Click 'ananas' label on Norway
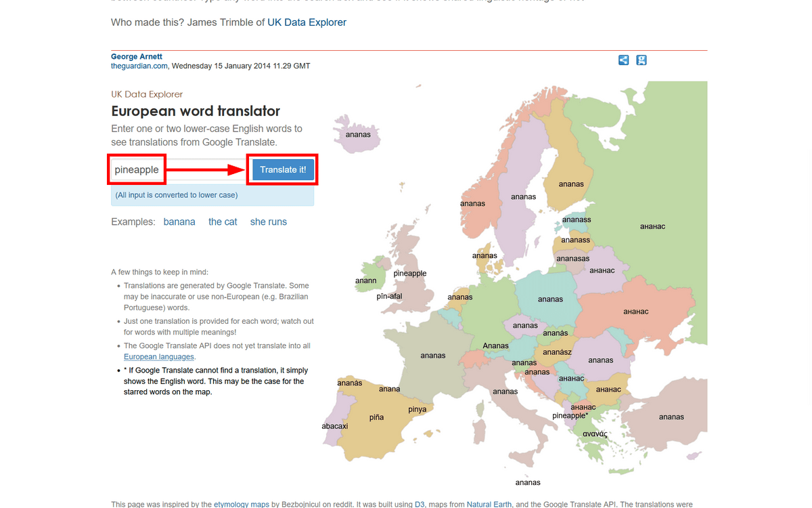Screen dimensions: 812x508 tap(472, 204)
